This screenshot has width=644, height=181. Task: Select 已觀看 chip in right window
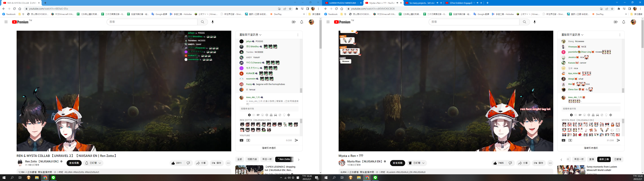point(618,159)
